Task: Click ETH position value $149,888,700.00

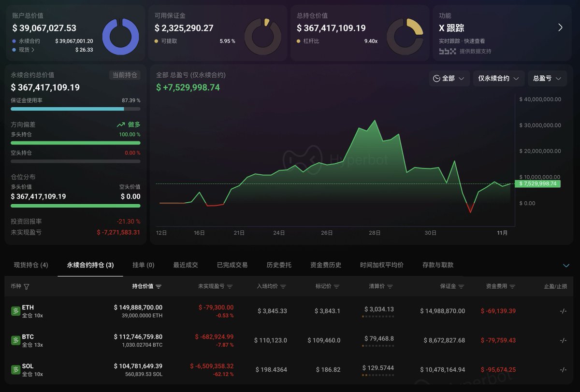Action: coord(138,308)
